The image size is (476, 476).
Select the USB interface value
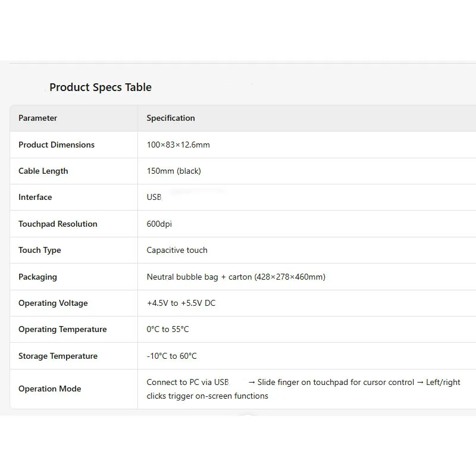tap(154, 198)
